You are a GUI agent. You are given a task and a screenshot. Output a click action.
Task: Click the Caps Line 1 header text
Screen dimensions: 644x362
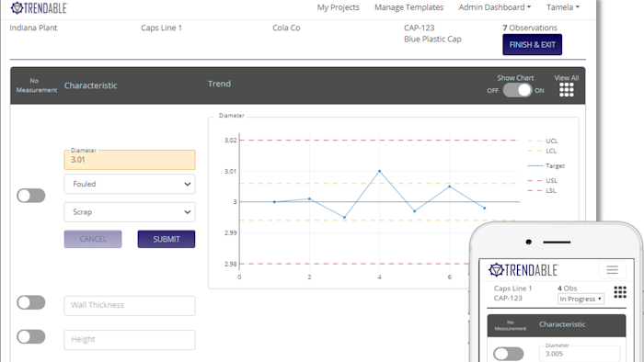[x=161, y=28]
